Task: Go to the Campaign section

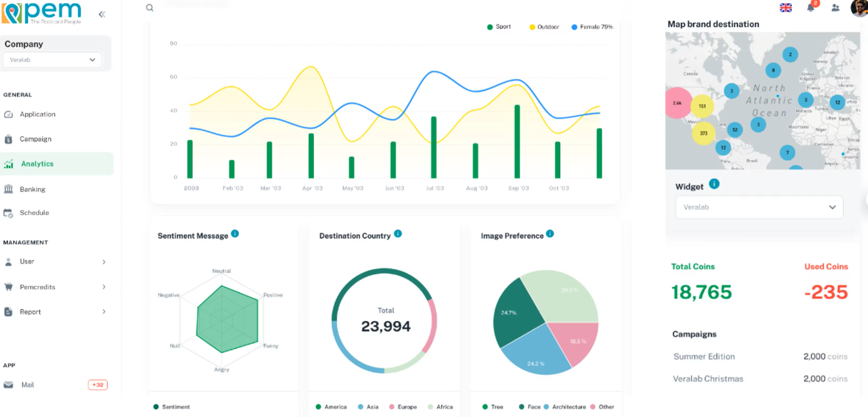Action: [35, 139]
